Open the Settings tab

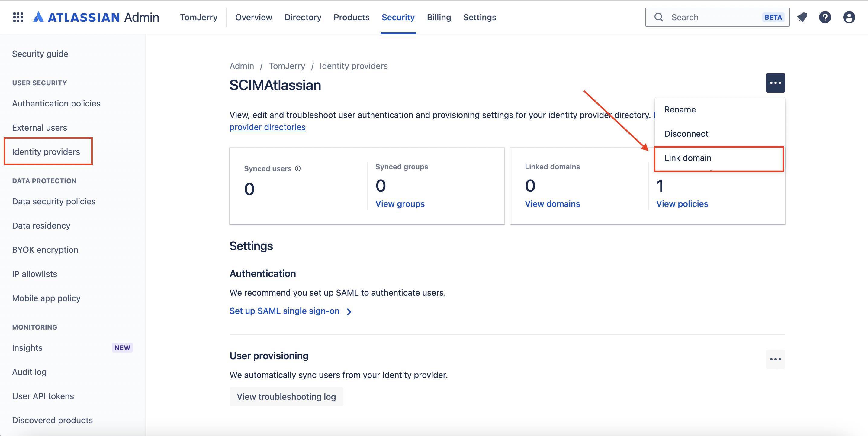pos(480,17)
